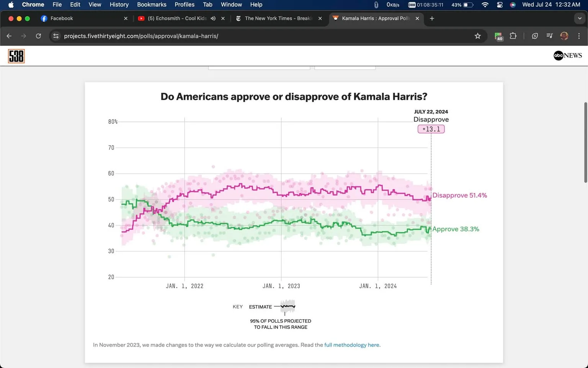This screenshot has width=588, height=368.
Task: Mute the Echosmith YouTube tab speaker icon
Action: (213, 18)
